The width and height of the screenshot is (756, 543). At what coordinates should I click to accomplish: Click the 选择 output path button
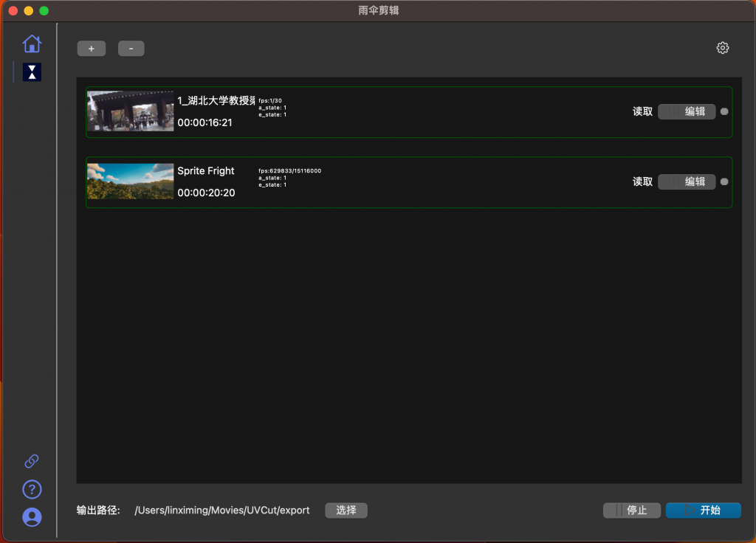346,511
